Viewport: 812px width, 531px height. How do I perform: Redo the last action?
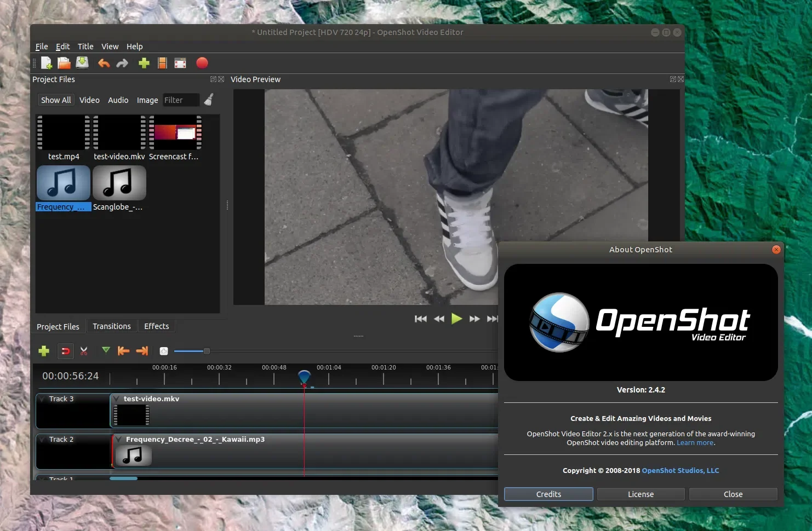pyautogui.click(x=122, y=63)
